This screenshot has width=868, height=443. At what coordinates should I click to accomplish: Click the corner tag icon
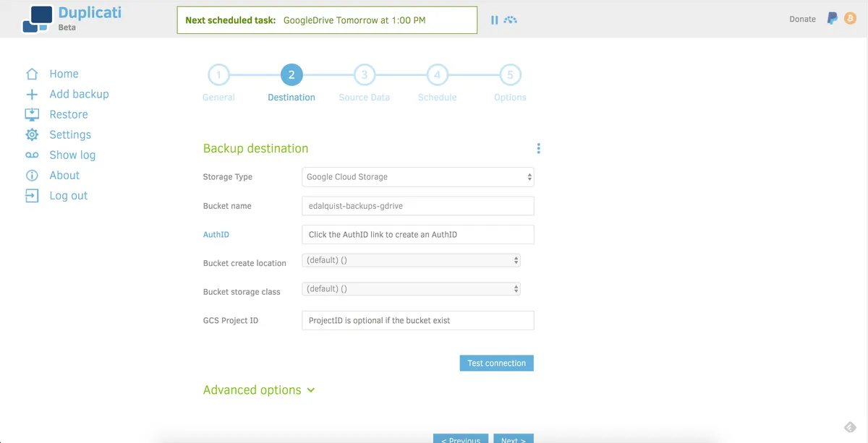(x=851, y=426)
